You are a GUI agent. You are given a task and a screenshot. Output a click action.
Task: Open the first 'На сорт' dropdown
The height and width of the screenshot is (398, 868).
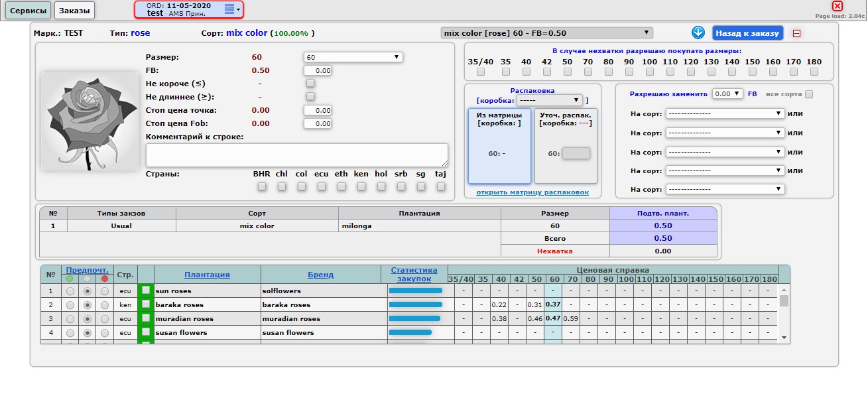725,113
